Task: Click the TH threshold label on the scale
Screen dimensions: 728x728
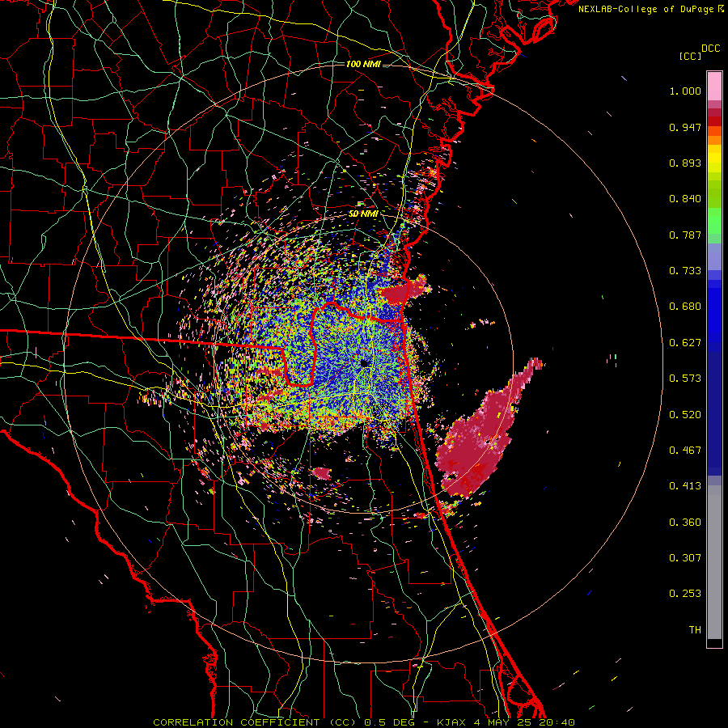Action: pyautogui.click(x=695, y=630)
